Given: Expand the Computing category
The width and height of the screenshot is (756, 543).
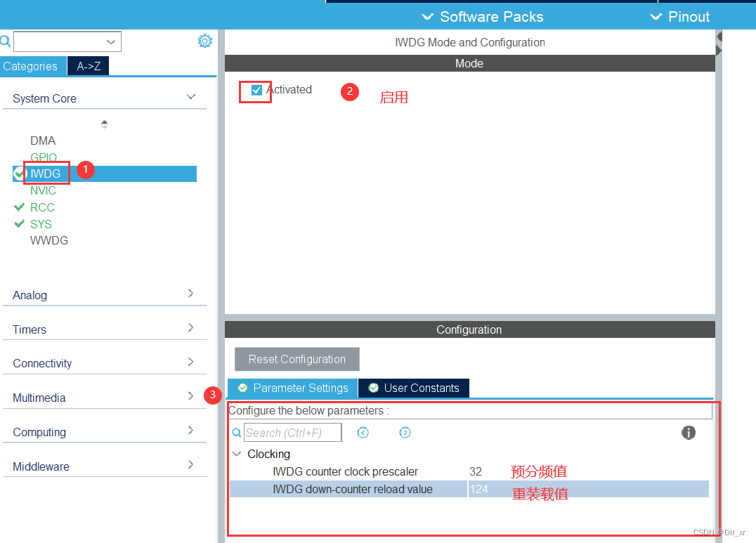Looking at the screenshot, I should 191,430.
